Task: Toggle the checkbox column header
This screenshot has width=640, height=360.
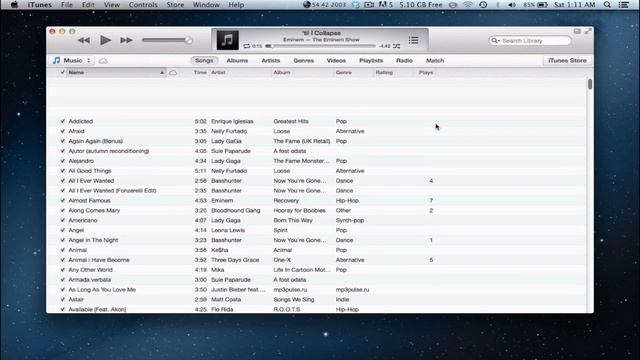Action: pyautogui.click(x=62, y=73)
